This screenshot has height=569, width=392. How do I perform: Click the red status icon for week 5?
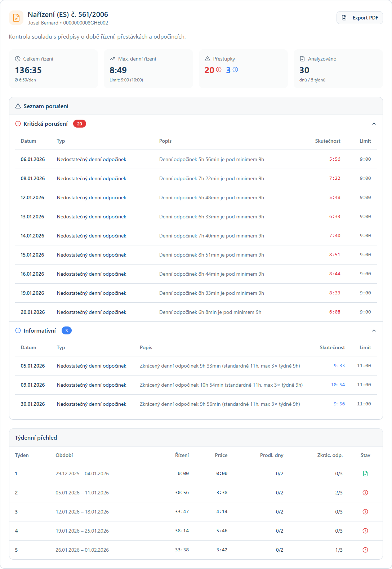pyautogui.click(x=365, y=550)
